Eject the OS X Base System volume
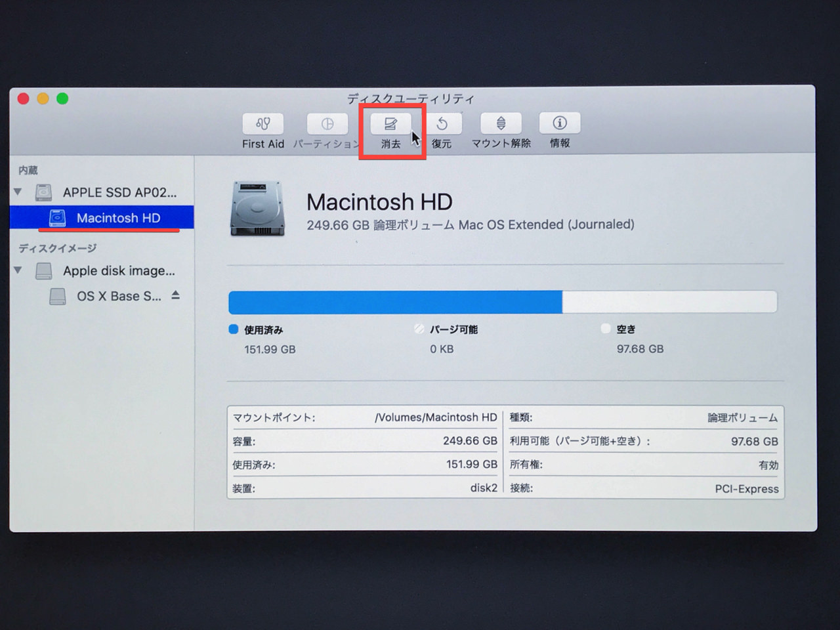The image size is (840, 630). pyautogui.click(x=175, y=296)
